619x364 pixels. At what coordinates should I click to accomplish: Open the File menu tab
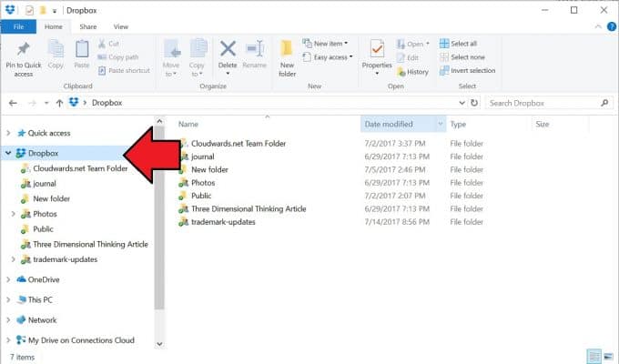click(18, 27)
